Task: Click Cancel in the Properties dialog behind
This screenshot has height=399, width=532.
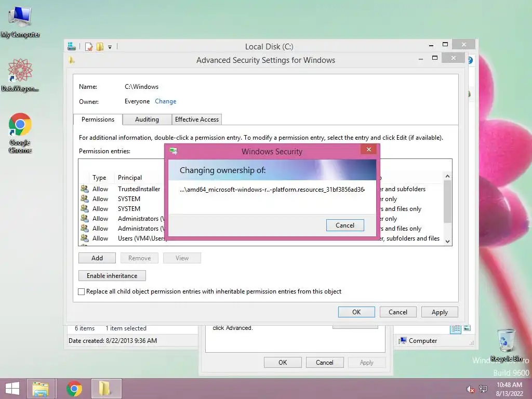Action: (325, 362)
